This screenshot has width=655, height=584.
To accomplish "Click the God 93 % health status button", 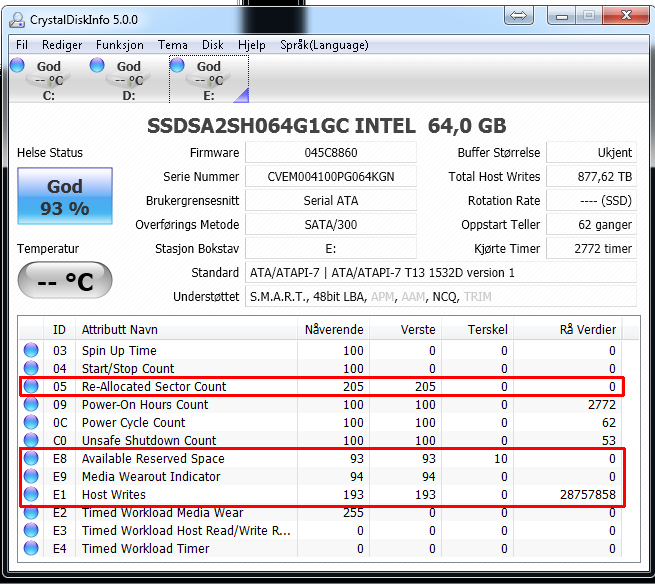I will coord(65,196).
